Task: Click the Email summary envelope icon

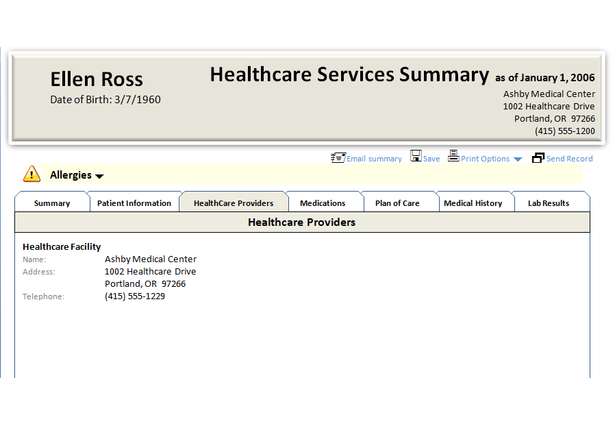Action: click(338, 158)
